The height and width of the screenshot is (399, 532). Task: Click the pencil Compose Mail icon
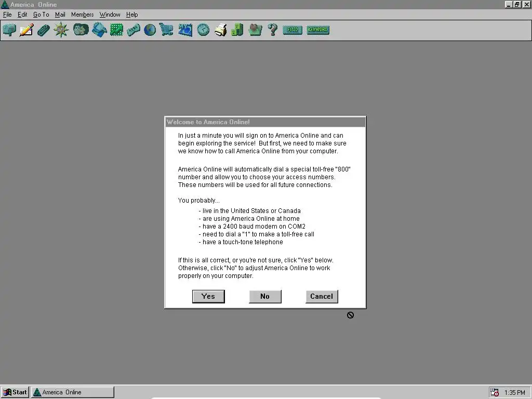26,30
